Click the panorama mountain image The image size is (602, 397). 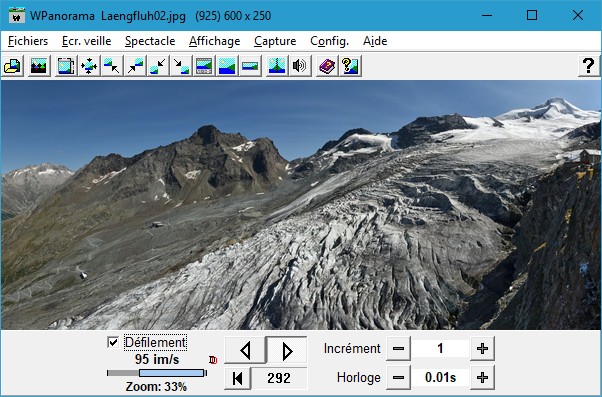pos(301,205)
